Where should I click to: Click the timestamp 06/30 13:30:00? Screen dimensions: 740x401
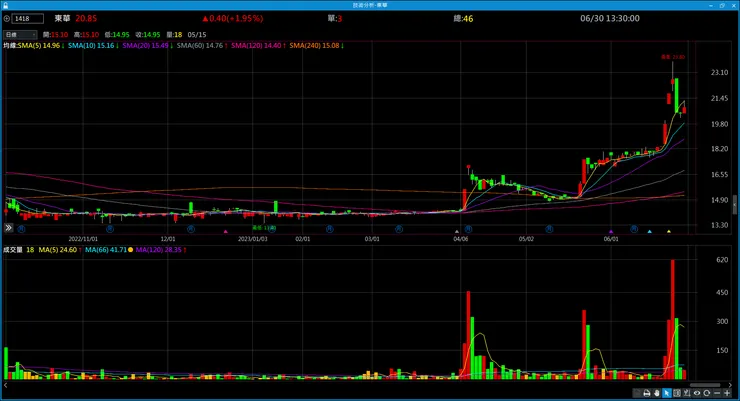click(x=610, y=18)
